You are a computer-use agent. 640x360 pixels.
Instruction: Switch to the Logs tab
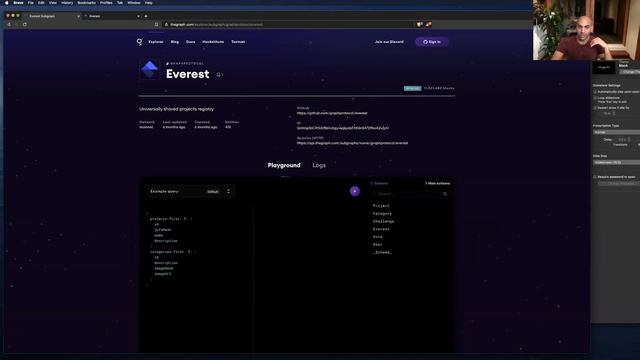pos(319,165)
